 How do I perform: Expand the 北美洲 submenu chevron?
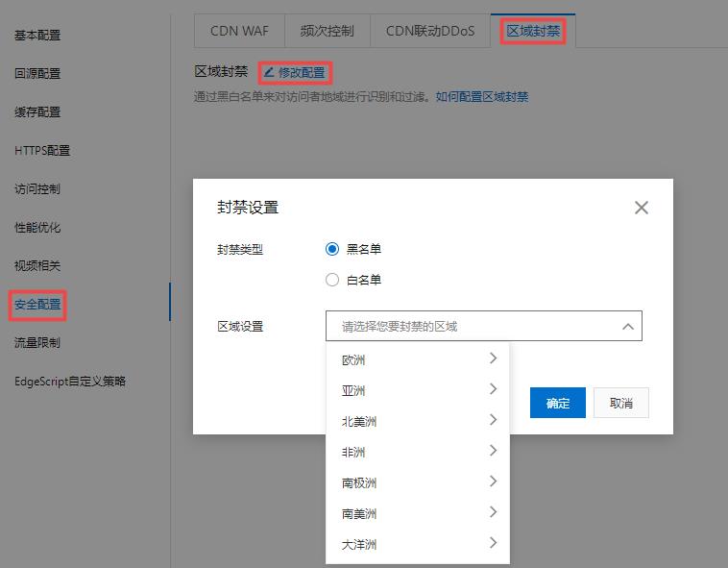tap(493, 420)
